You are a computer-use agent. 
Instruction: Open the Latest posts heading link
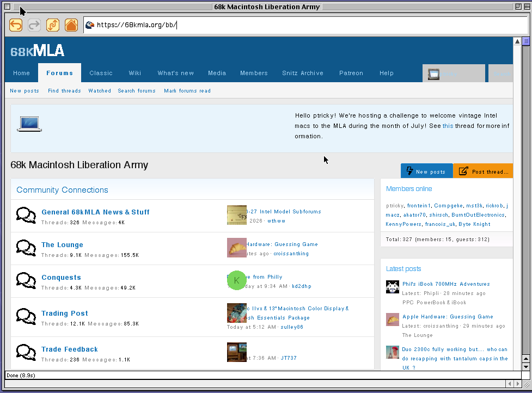[403, 269]
